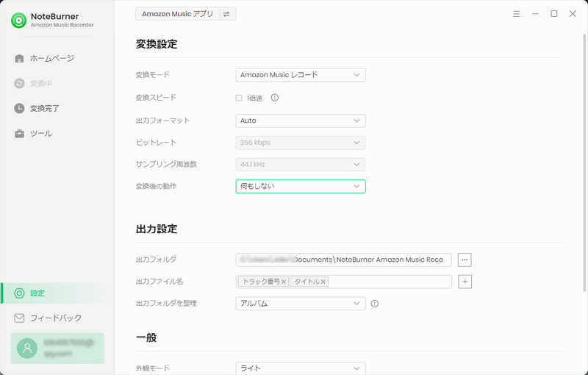Enable the 1倍速 checkbox
Image resolution: width=588 pixels, height=375 pixels.
[239, 99]
